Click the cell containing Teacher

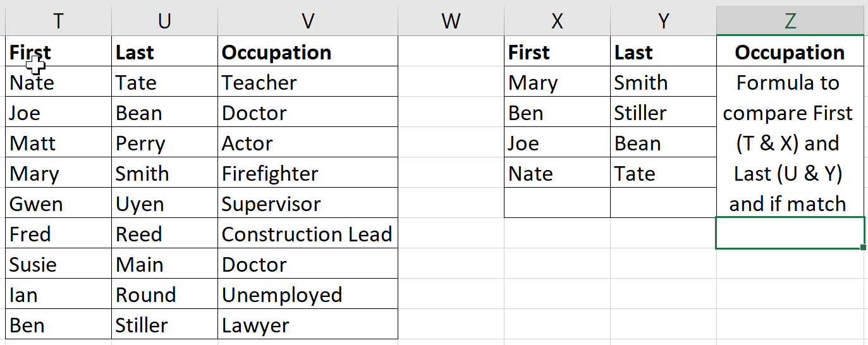coord(308,82)
